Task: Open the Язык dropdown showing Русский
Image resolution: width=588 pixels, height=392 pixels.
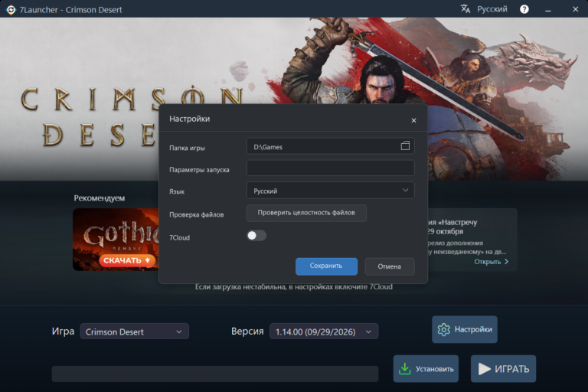Action: [331, 191]
